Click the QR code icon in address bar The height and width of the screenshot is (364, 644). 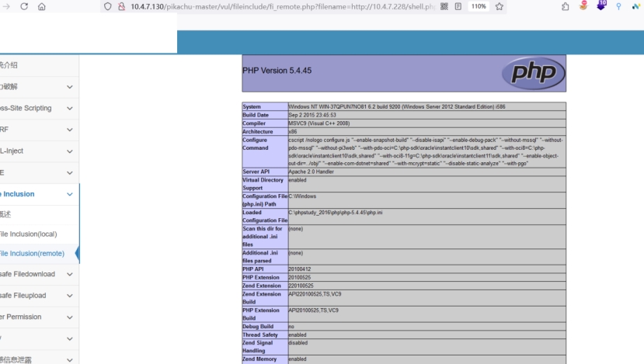[x=444, y=6]
